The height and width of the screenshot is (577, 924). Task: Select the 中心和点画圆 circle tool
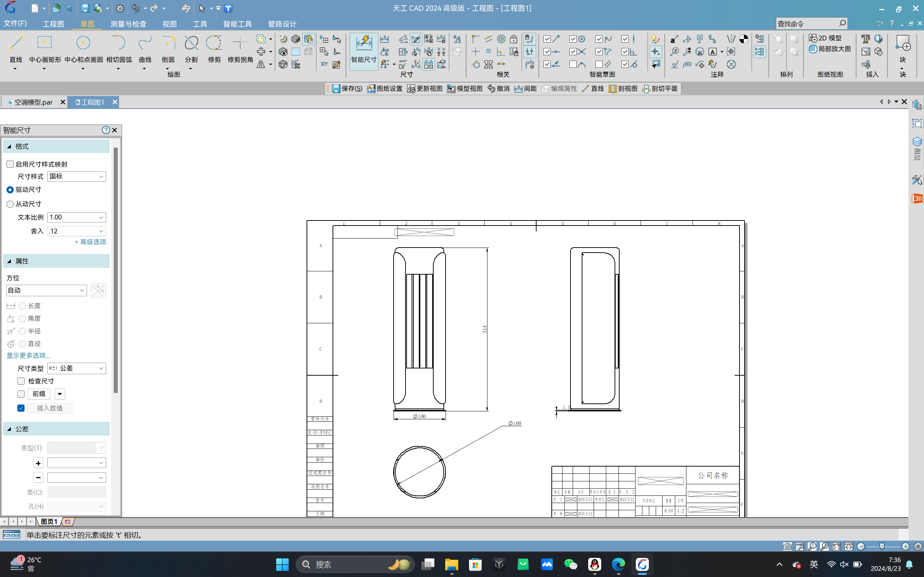click(x=83, y=49)
